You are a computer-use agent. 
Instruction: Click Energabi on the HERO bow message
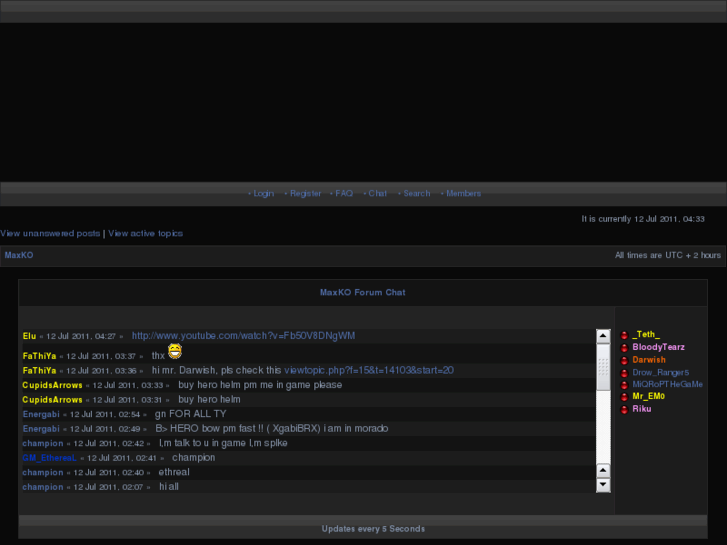[41, 429]
